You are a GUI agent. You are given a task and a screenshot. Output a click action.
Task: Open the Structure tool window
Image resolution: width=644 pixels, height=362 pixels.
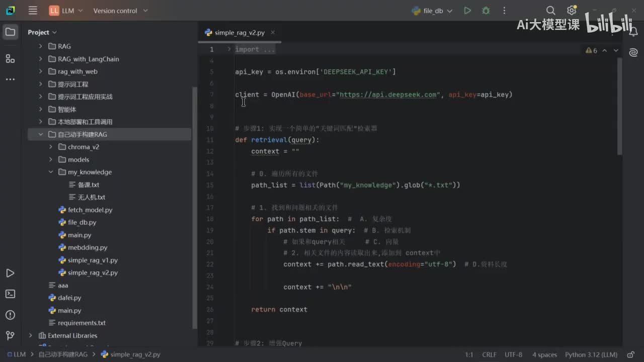pos(10,58)
